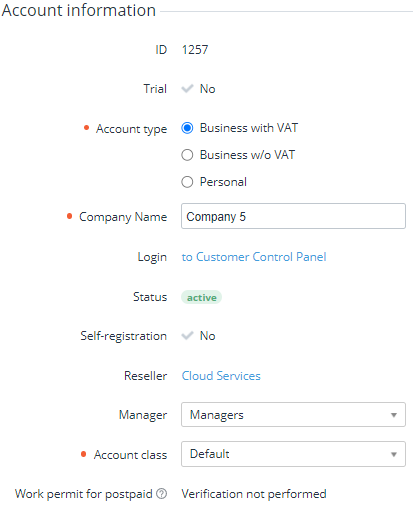Click the active status badge
The height and width of the screenshot is (507, 413).
pos(201,297)
